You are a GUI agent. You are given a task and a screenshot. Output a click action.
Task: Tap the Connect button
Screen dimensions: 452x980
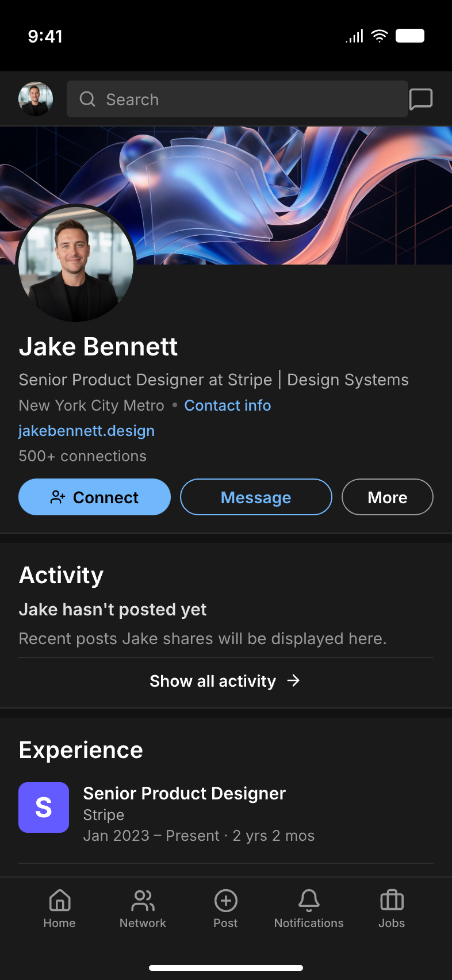(x=94, y=497)
